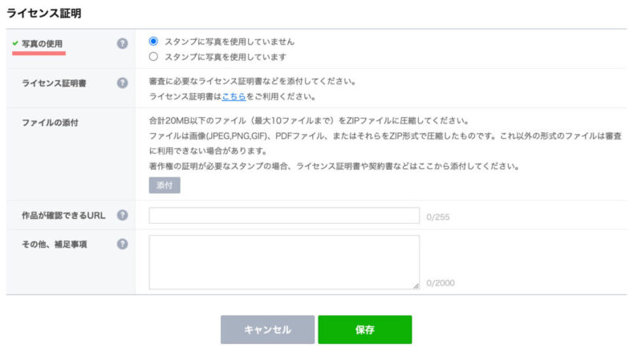Click the 添付 attach file button

point(165,185)
